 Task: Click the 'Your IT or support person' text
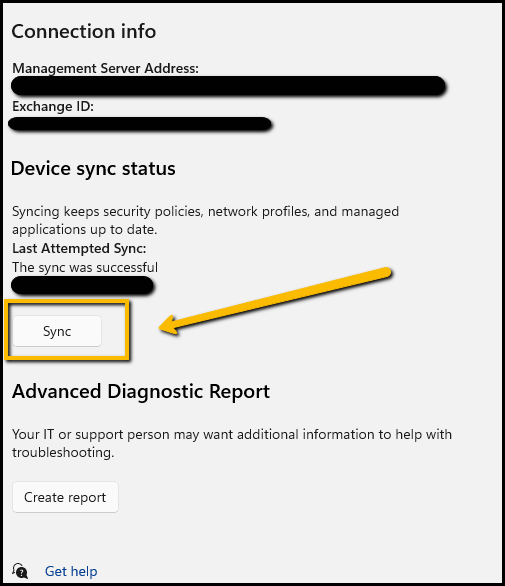tap(232, 443)
